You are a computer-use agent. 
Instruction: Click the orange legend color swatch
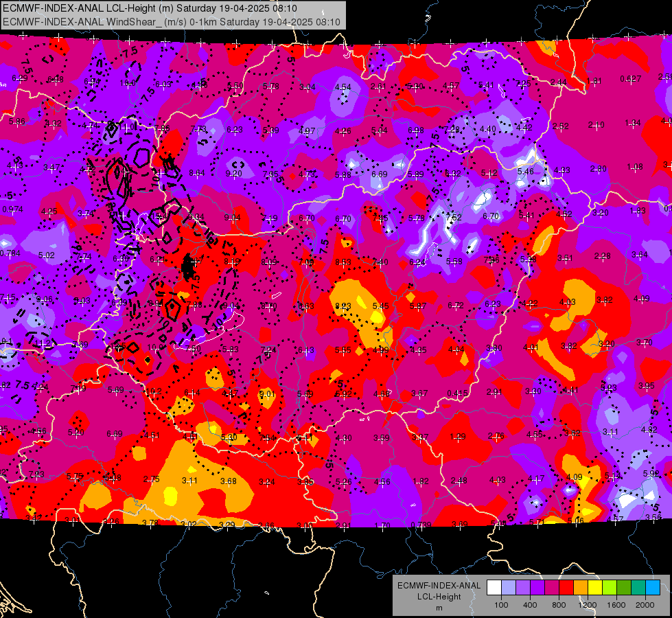pyautogui.click(x=581, y=588)
